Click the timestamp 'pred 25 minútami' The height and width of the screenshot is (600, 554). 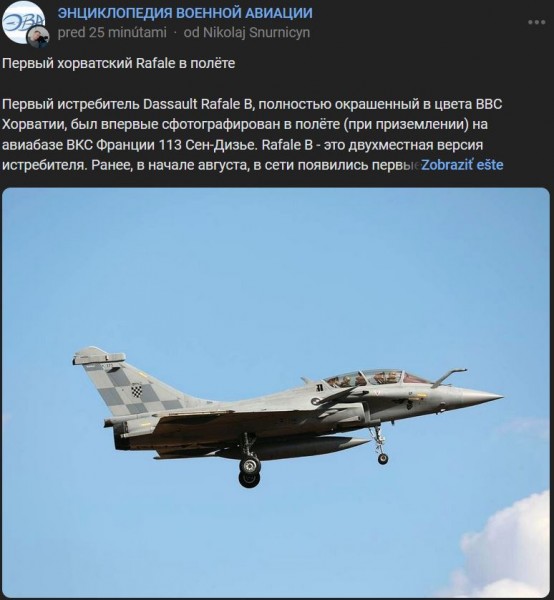point(112,33)
